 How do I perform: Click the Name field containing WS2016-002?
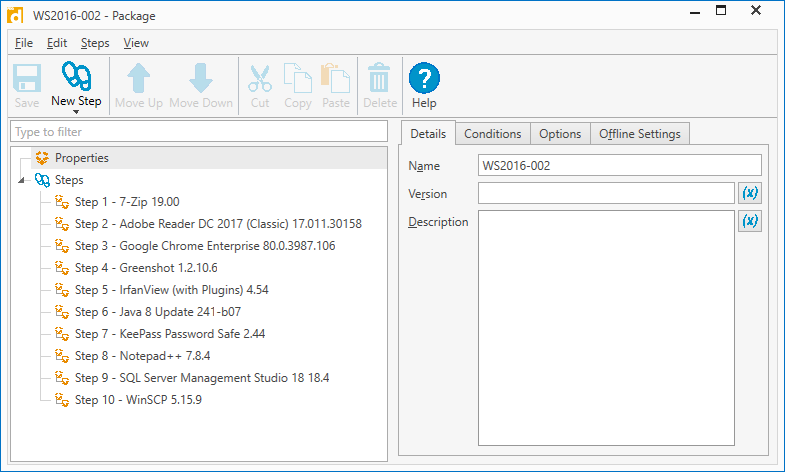click(x=620, y=165)
